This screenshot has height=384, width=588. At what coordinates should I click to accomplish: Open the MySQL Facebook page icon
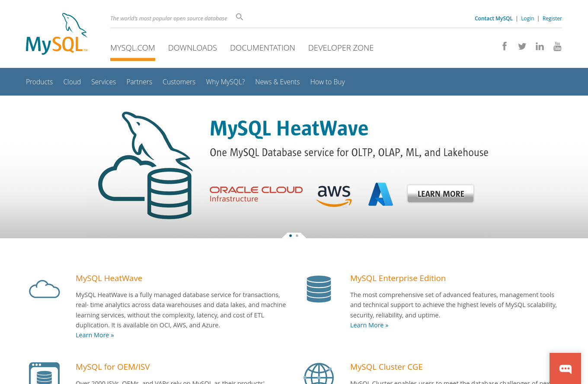[x=505, y=46]
